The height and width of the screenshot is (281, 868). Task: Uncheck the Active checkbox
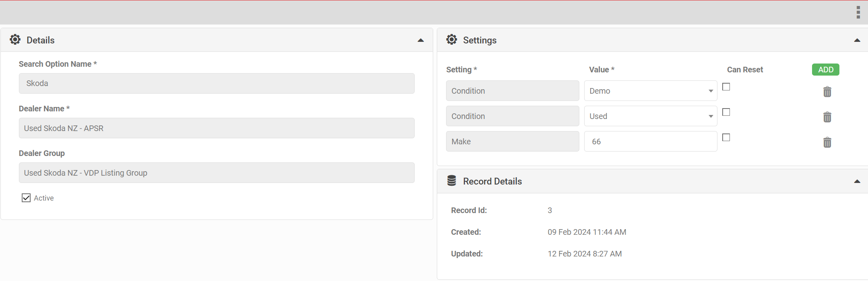(x=26, y=198)
